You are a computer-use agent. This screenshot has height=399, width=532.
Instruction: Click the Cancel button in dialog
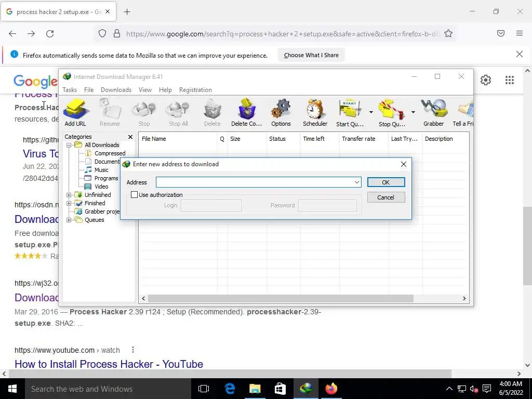(x=386, y=197)
